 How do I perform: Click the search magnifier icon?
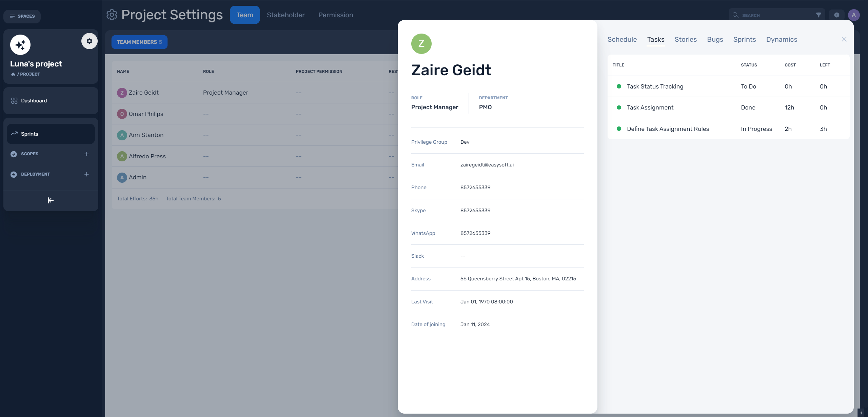click(735, 15)
